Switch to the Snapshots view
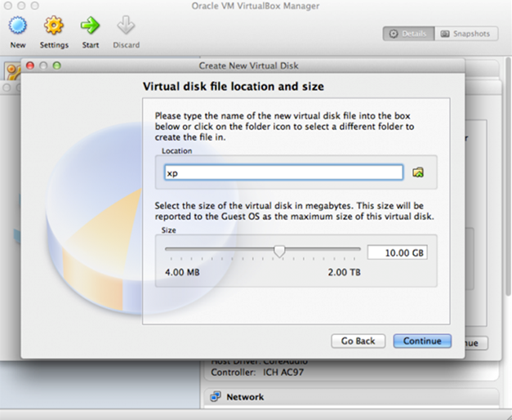 466,34
